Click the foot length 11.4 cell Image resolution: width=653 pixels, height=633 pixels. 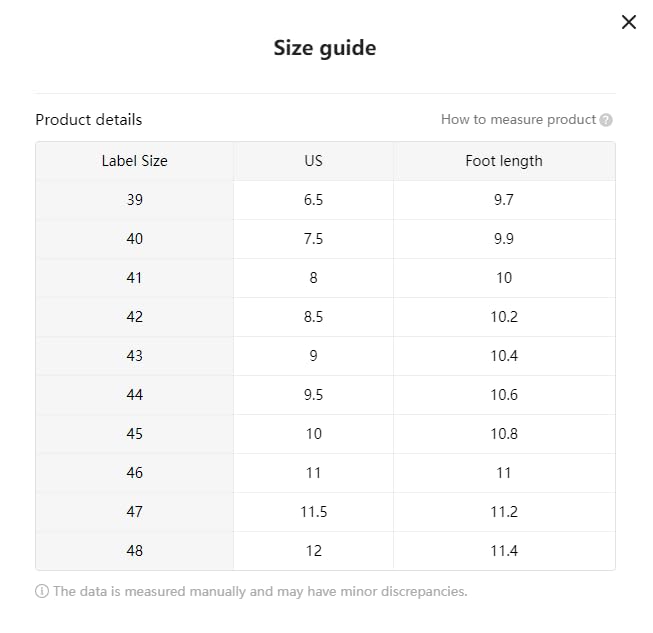[504, 550]
